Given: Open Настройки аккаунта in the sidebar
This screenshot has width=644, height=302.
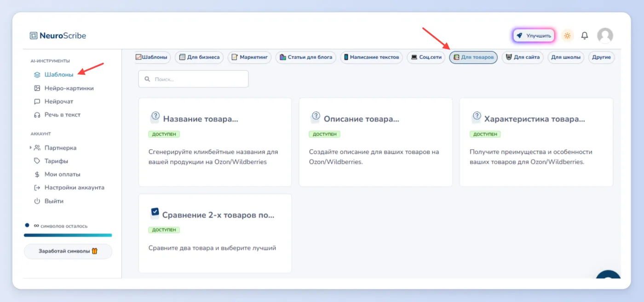Looking at the screenshot, I should [x=75, y=188].
